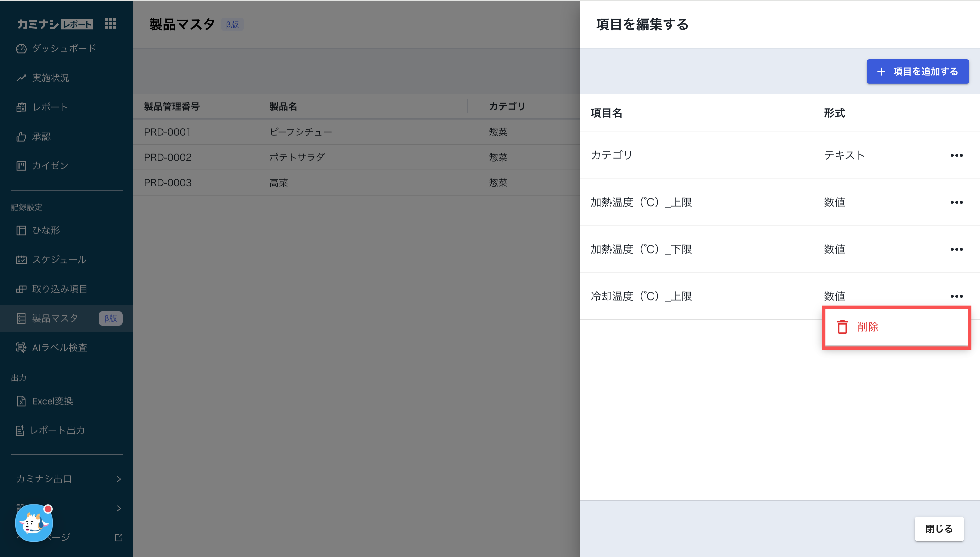This screenshot has height=557, width=980.
Task: Open options menu for 加熱温度 下限 row
Action: (x=956, y=250)
